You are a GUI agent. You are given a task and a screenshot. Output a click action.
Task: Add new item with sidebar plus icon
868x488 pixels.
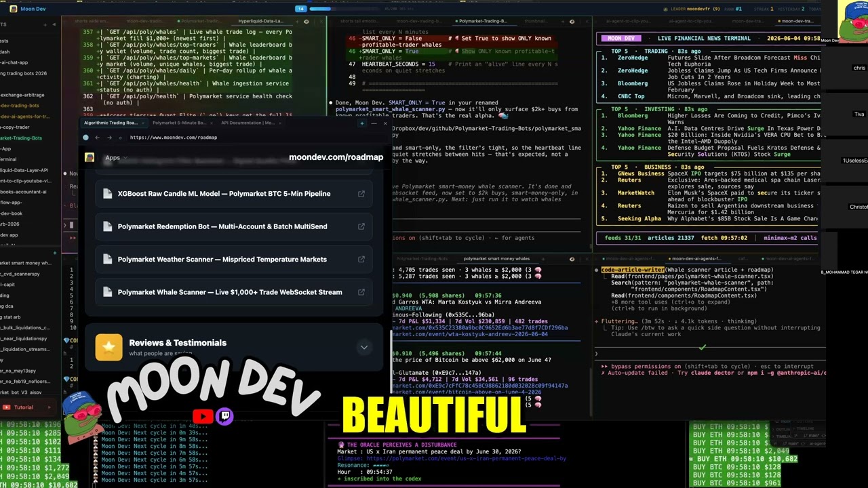pyautogui.click(x=44, y=24)
